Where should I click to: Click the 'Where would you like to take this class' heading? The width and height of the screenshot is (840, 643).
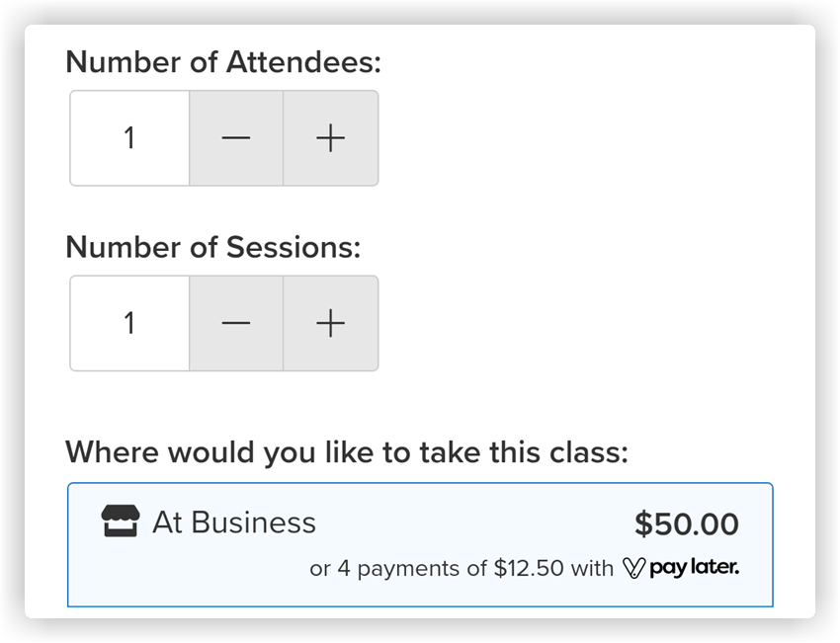pyautogui.click(x=347, y=451)
